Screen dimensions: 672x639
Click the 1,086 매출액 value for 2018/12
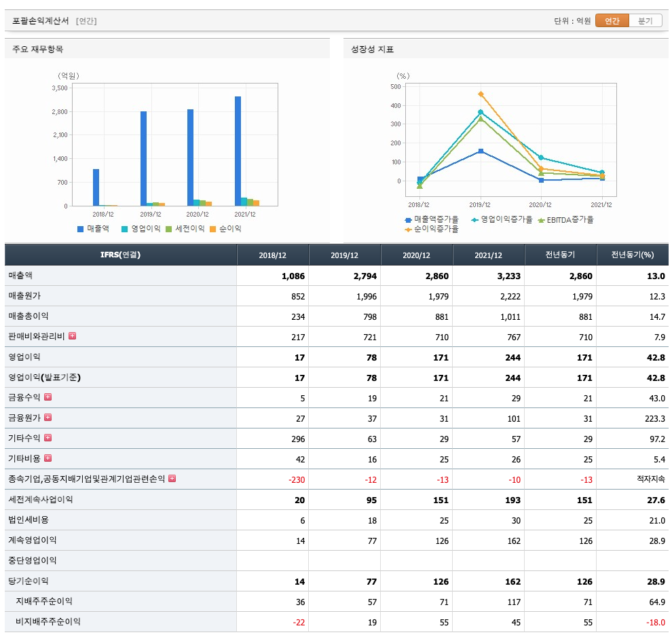293,276
